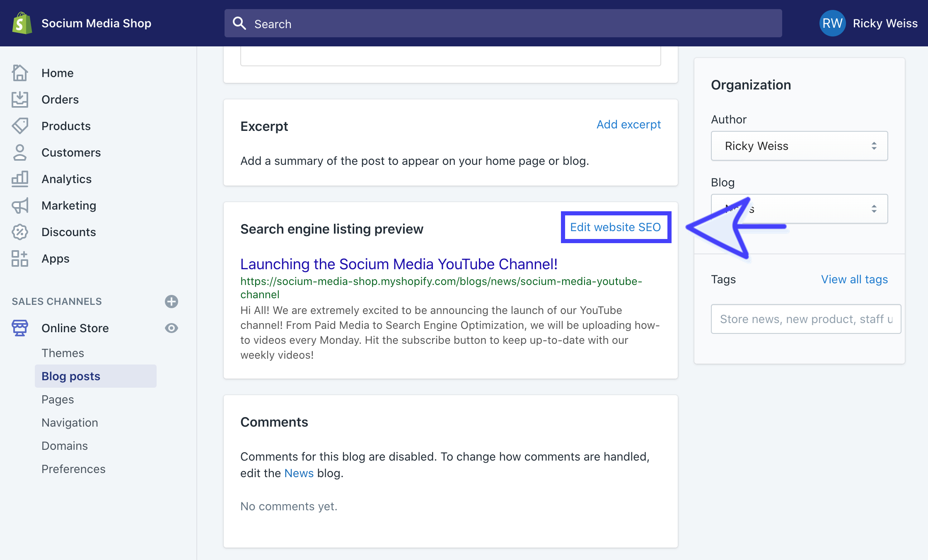Image resolution: width=928 pixels, height=560 pixels.
Task: Click the RW user avatar
Action: point(832,23)
